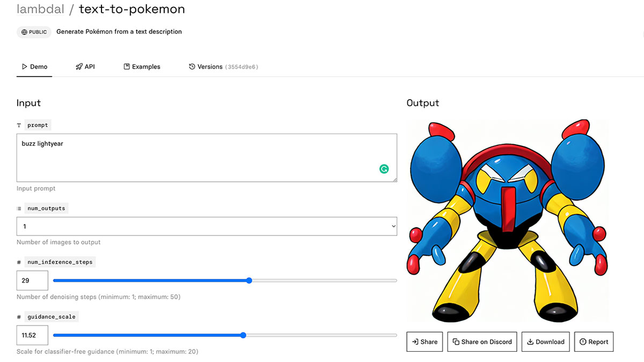Viewport: 644px width, 362px height.
Task: Switch to the Examples tab
Action: (142, 66)
